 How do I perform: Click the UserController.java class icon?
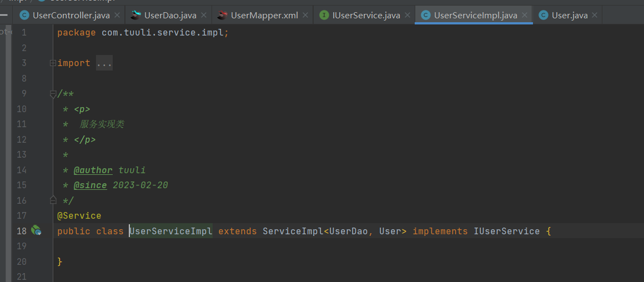click(25, 16)
